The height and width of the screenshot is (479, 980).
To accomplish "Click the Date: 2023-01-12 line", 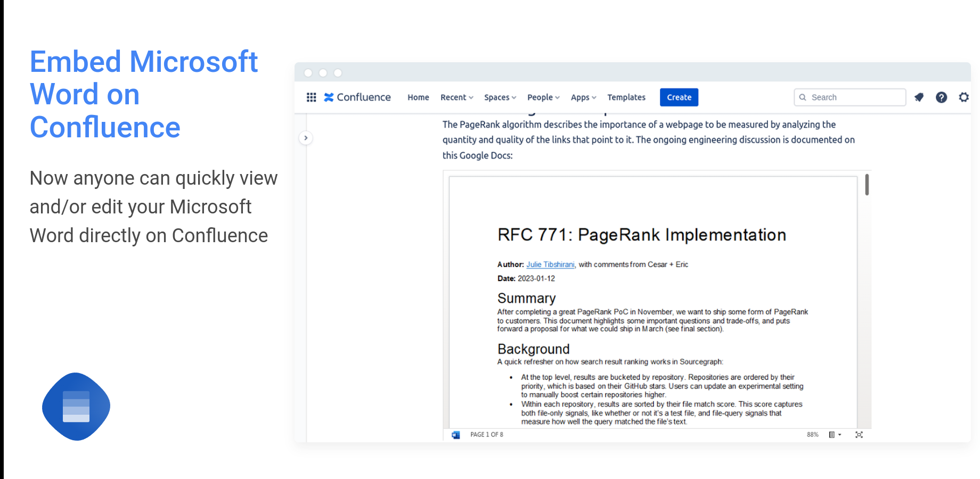I will (x=526, y=278).
